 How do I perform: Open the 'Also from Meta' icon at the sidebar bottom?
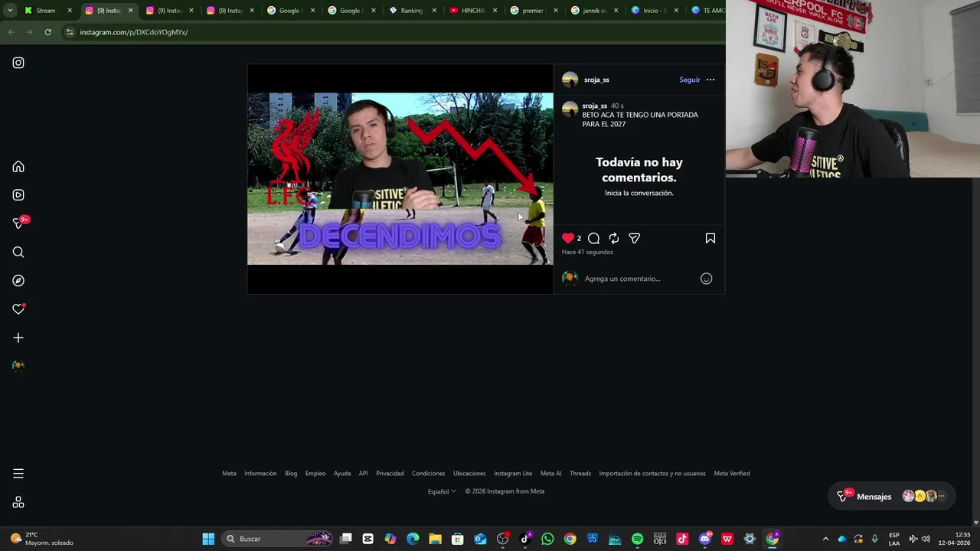18,503
